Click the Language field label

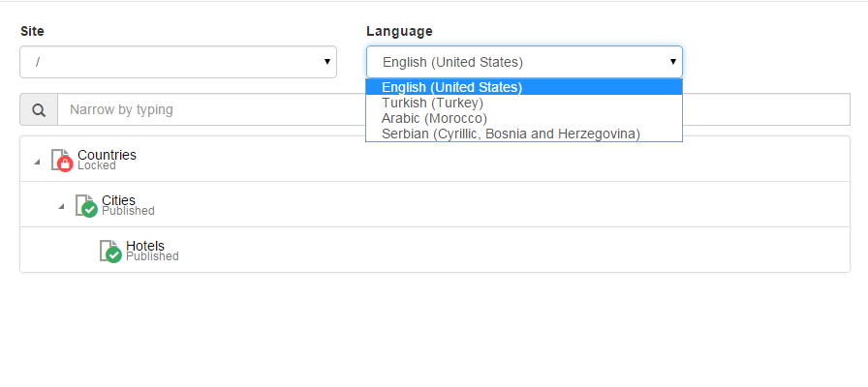coord(399,31)
